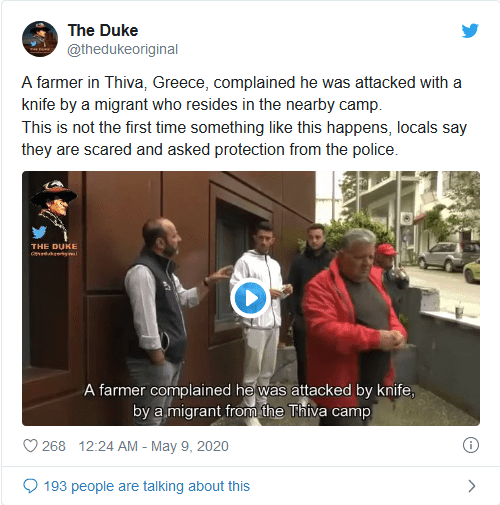This screenshot has width=500, height=505.
Task: Open The Duke profile avatar
Action: tap(40, 39)
